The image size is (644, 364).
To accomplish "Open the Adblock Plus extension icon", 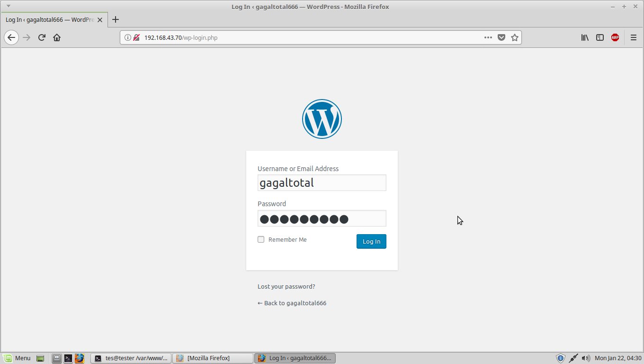I will pos(615,37).
